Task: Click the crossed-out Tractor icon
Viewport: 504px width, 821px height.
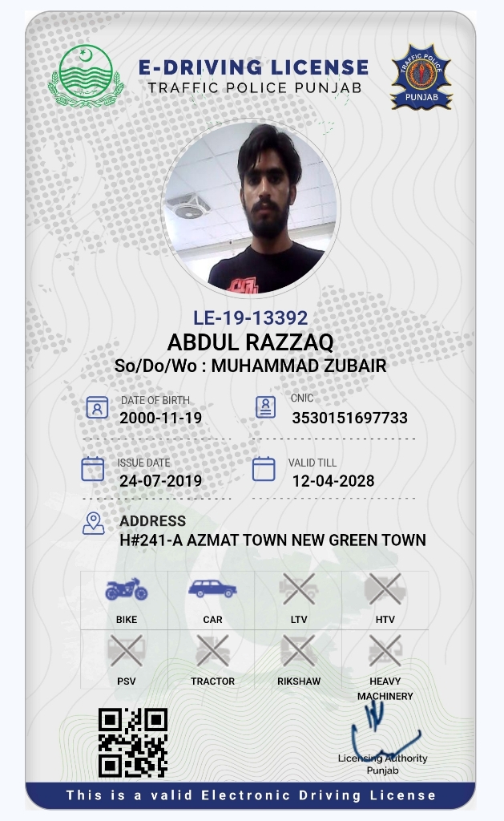Action: (212, 651)
